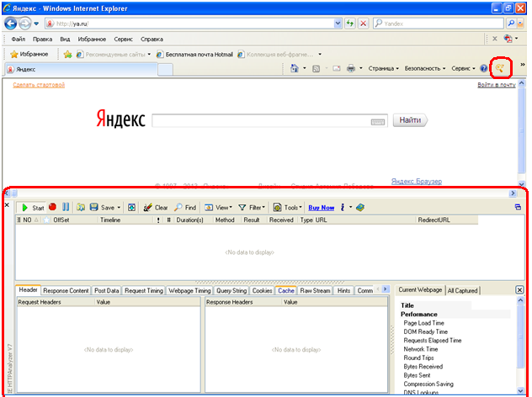Screen dimensions: 532x397
Task: Click the IE search magnifier button
Action: [511, 24]
